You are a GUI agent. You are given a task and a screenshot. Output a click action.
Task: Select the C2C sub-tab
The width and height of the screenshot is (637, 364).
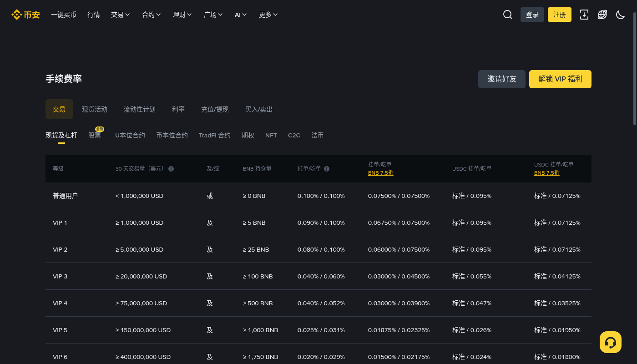tap(294, 135)
